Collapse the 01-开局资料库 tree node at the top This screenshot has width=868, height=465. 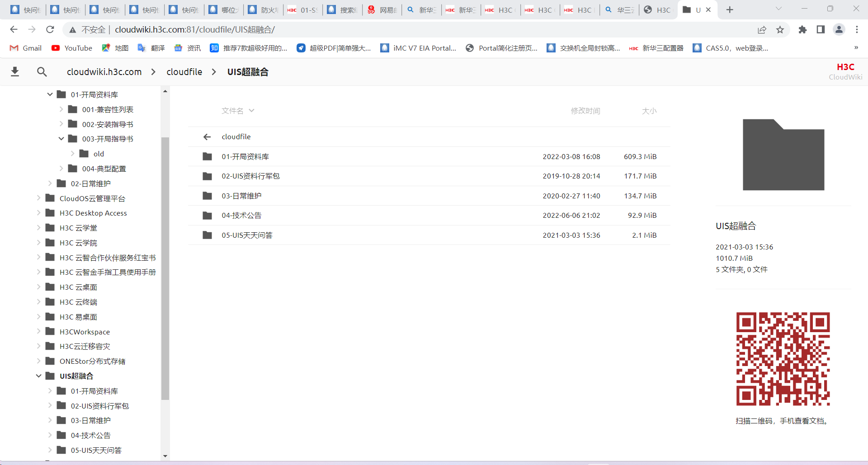tap(50, 94)
